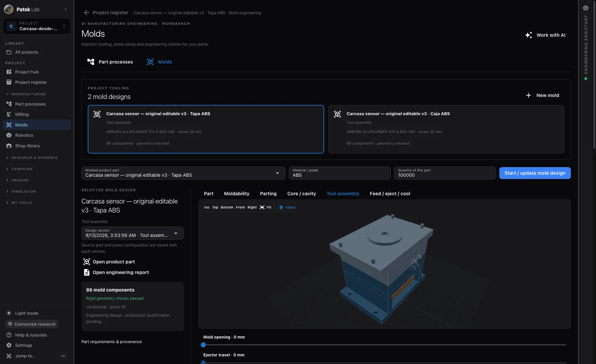Click the Ejector travel slider handle
The height and width of the screenshot is (364, 596).
point(203,362)
